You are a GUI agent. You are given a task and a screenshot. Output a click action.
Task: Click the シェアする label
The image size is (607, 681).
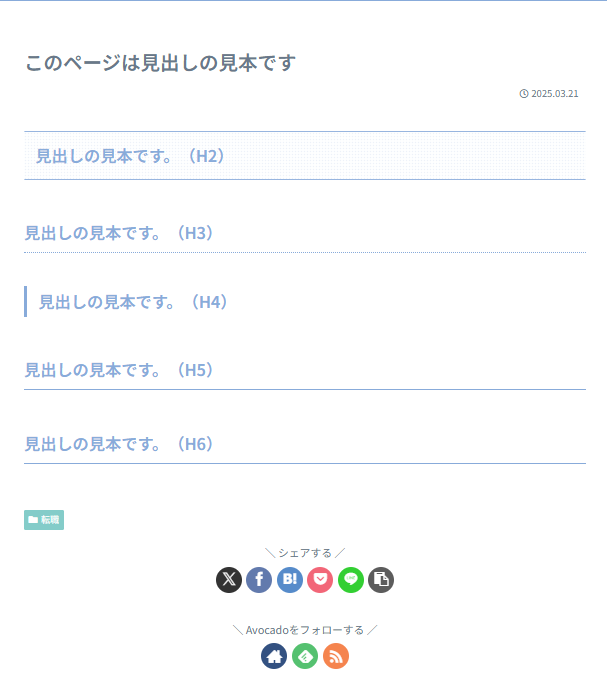pyautogui.click(x=305, y=553)
